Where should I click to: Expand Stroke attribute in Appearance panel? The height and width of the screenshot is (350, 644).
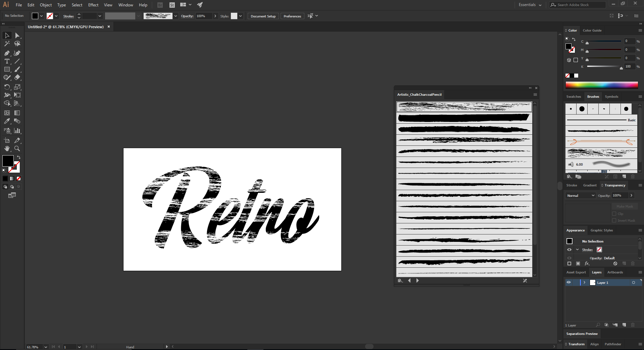[577, 250]
